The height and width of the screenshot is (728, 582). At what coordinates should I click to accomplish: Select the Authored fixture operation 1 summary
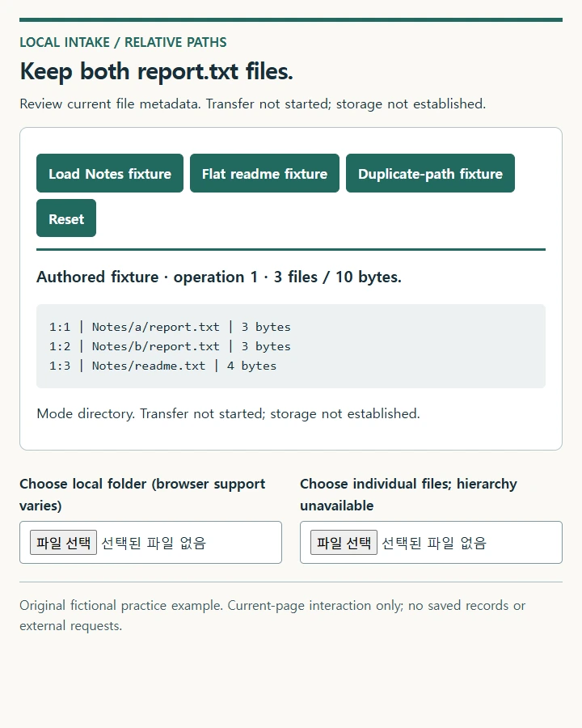tap(219, 277)
